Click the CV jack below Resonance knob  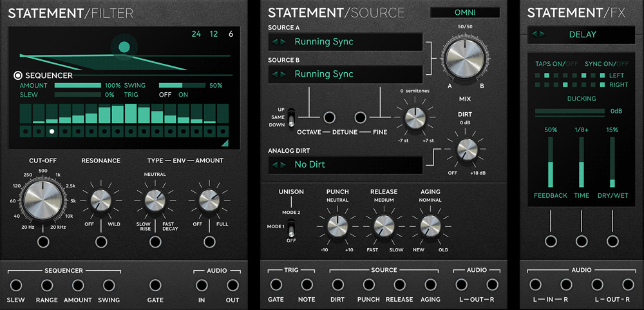click(101, 242)
